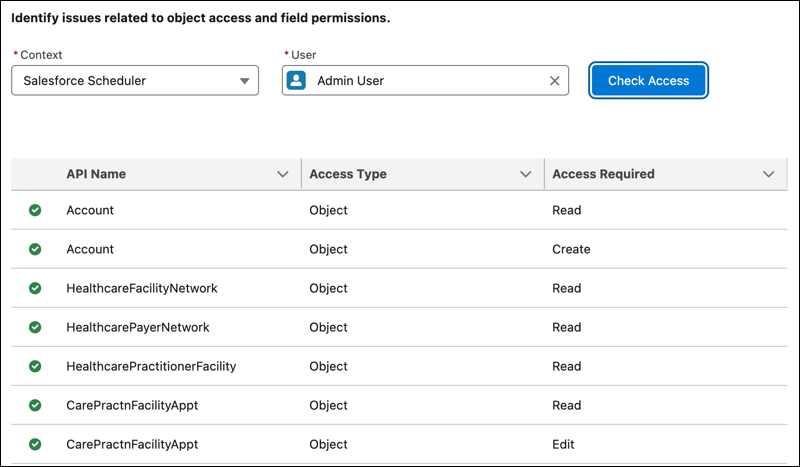Click the User field label
The image size is (800, 467).
(x=304, y=55)
